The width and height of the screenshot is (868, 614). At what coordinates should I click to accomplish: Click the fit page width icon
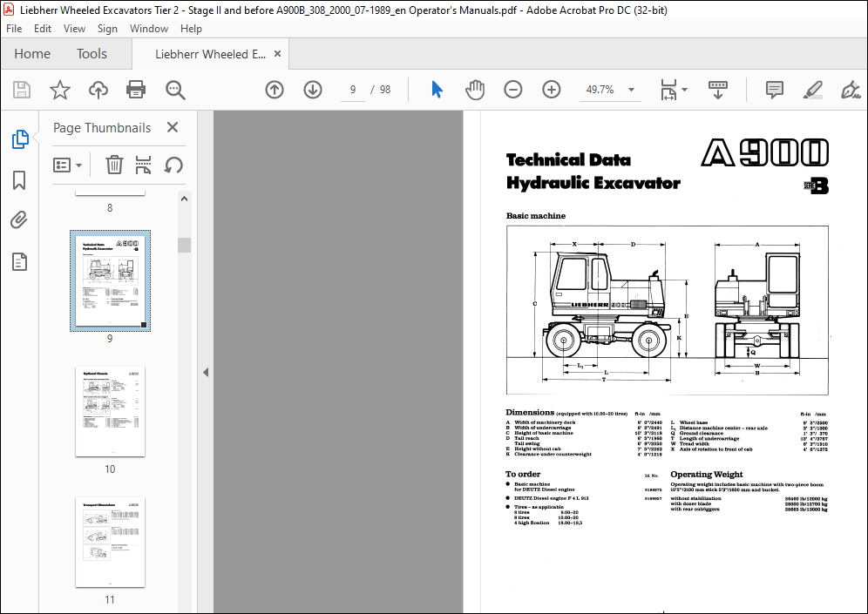[x=668, y=90]
